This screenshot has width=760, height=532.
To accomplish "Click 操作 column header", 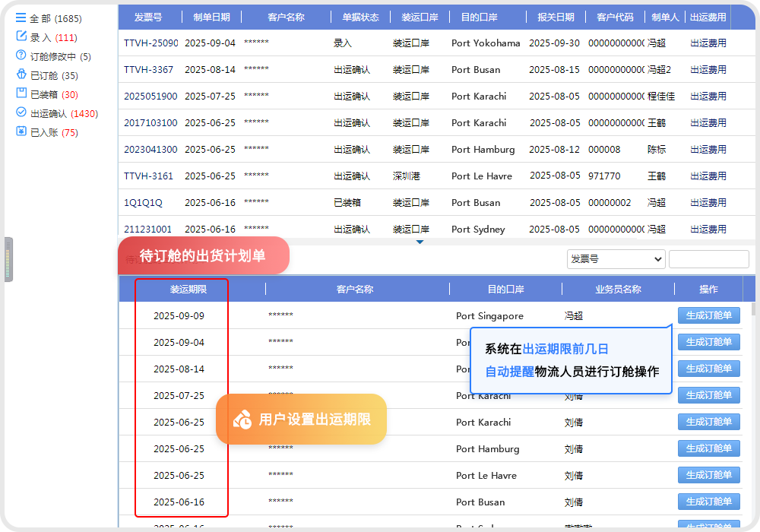I will click(708, 290).
